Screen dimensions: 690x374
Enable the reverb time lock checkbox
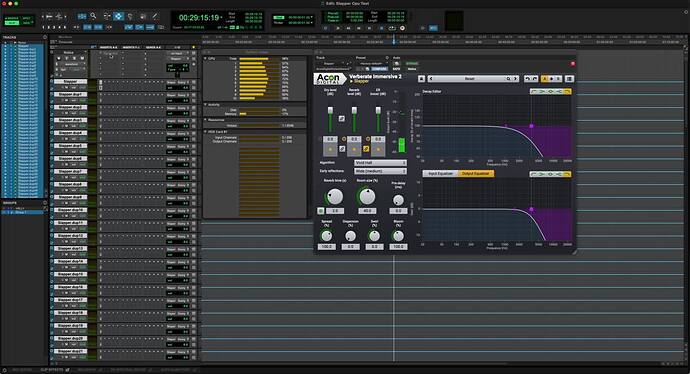pos(321,211)
